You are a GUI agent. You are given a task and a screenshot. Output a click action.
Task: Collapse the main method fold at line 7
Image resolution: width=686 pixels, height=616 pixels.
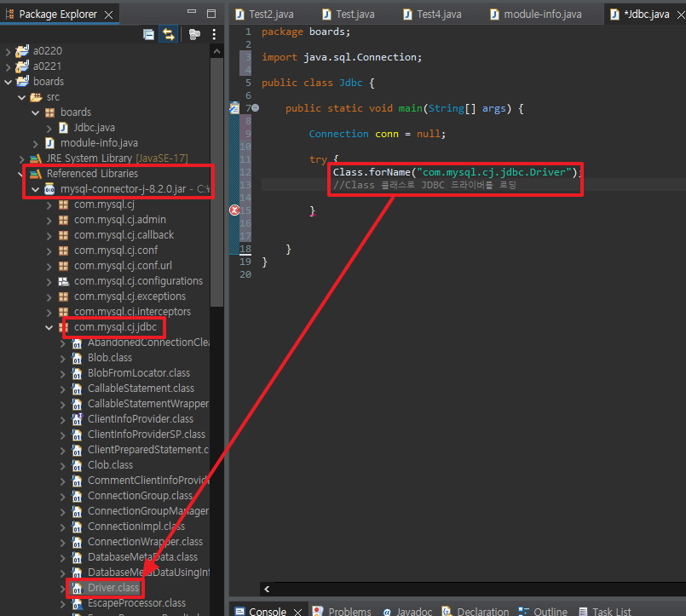point(256,108)
